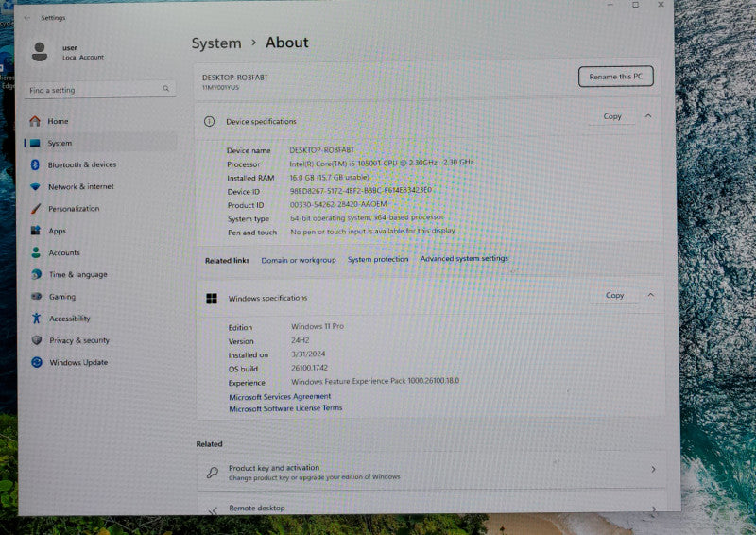
Task: Collapse the Device specifications section
Action: pos(648,116)
